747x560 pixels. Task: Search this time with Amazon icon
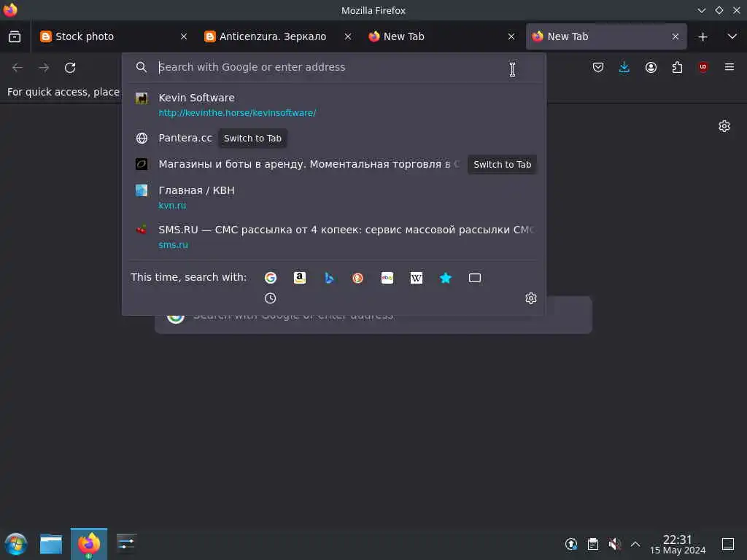(x=300, y=278)
